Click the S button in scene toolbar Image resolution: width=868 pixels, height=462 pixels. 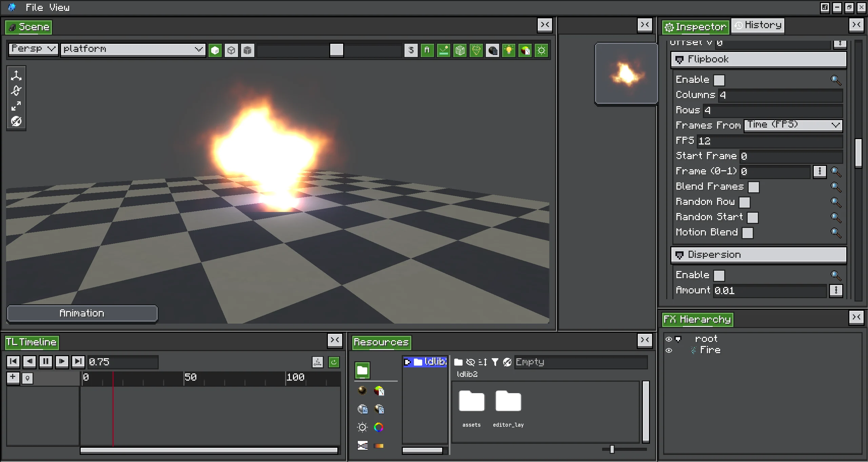pos(411,51)
